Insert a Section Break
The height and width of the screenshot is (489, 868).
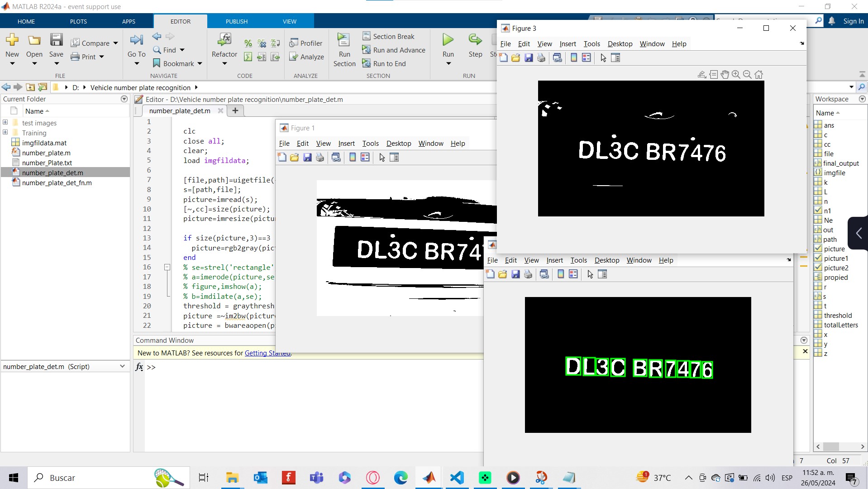pos(388,36)
